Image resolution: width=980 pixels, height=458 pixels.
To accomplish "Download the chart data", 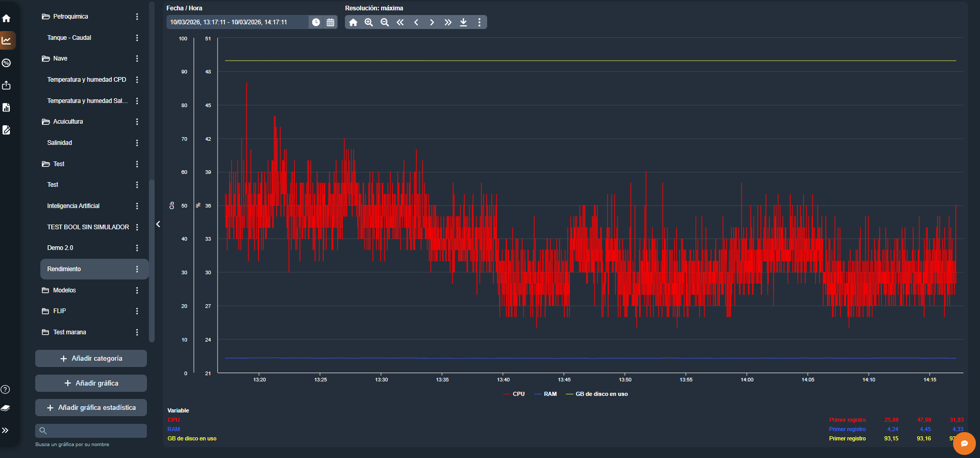I will tap(463, 22).
